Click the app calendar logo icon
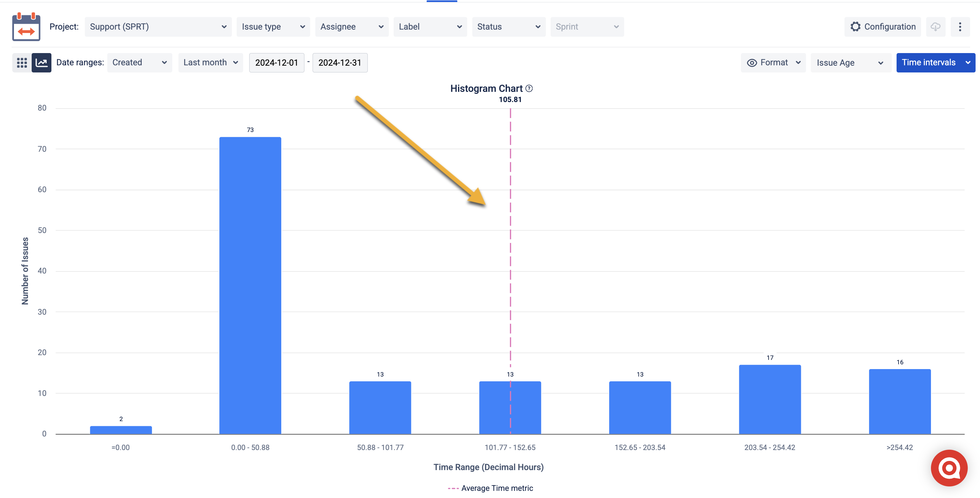Viewport: 980px width, 498px height. (x=26, y=27)
